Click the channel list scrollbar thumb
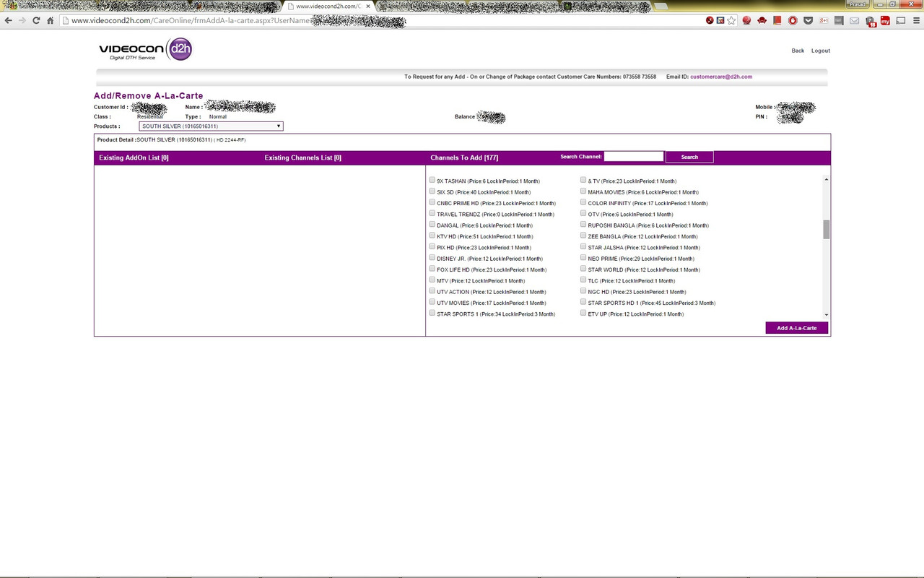Image resolution: width=924 pixels, height=578 pixels. 827,229
